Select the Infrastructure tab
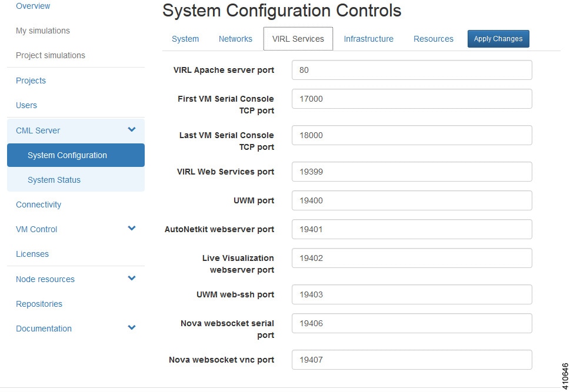This screenshot has width=570, height=392. coord(368,39)
